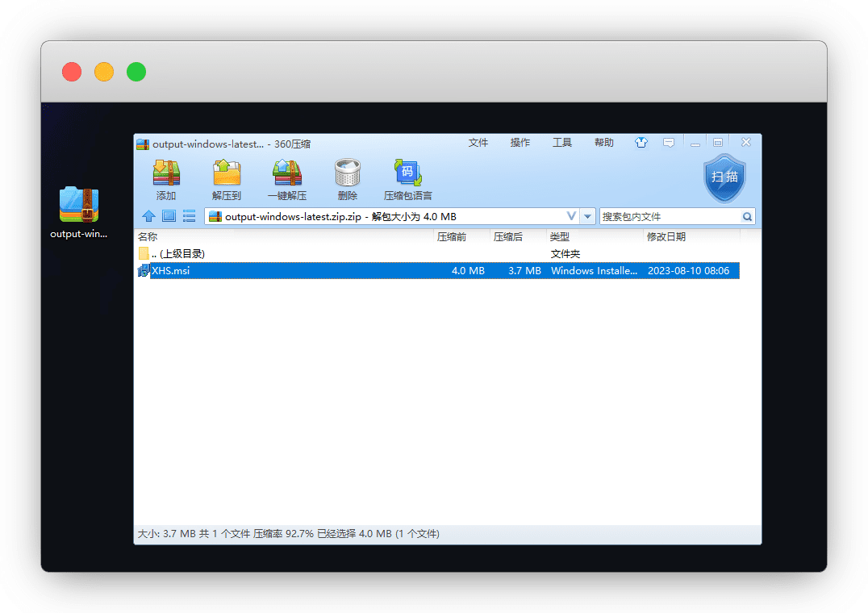Sort by the 修改日期 column header
The image size is (868, 613).
[666, 237]
